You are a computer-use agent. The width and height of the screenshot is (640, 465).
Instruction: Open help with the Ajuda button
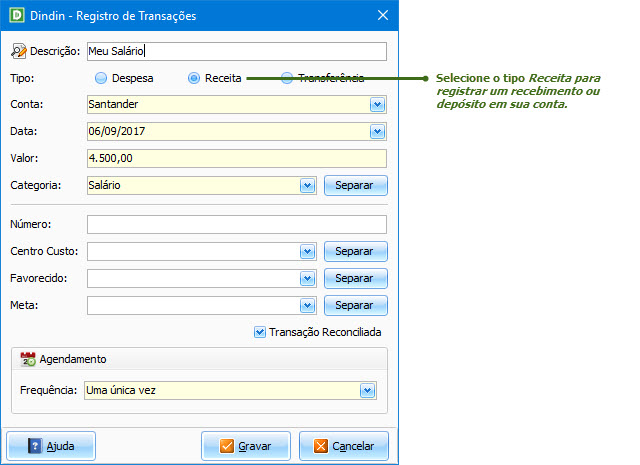pyautogui.click(x=51, y=446)
